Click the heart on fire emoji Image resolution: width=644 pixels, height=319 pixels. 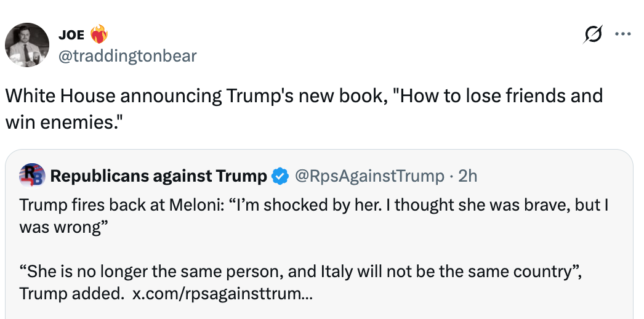(x=99, y=35)
